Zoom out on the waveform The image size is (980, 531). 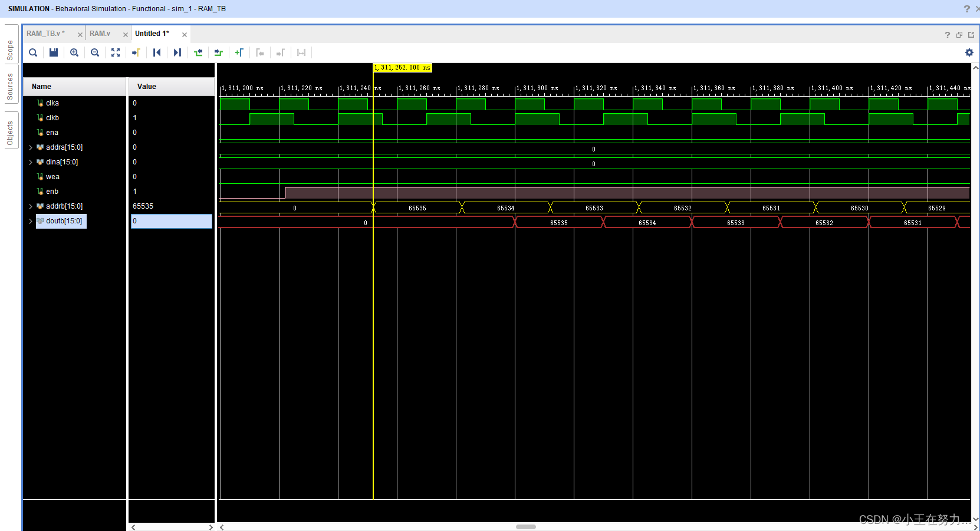(x=95, y=52)
